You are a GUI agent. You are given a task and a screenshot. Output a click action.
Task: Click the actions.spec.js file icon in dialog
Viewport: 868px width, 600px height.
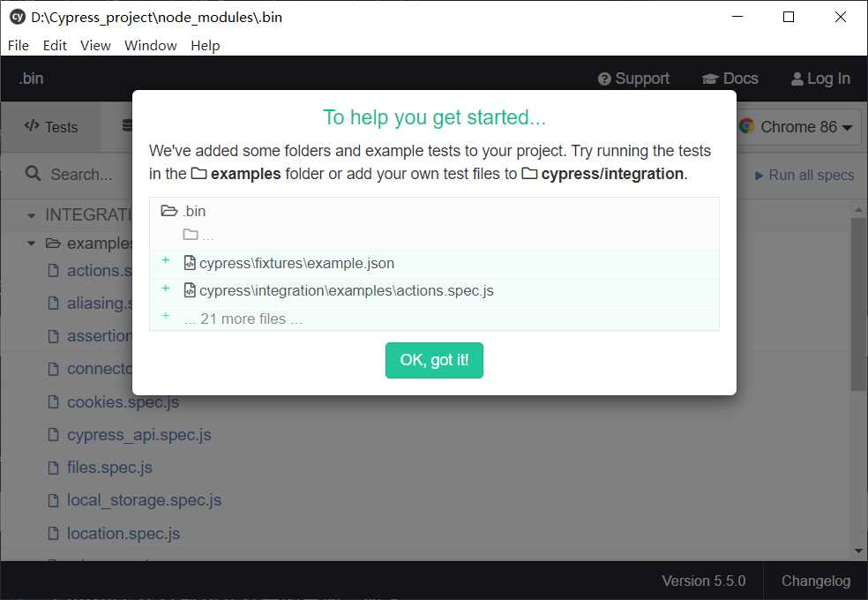pos(190,290)
